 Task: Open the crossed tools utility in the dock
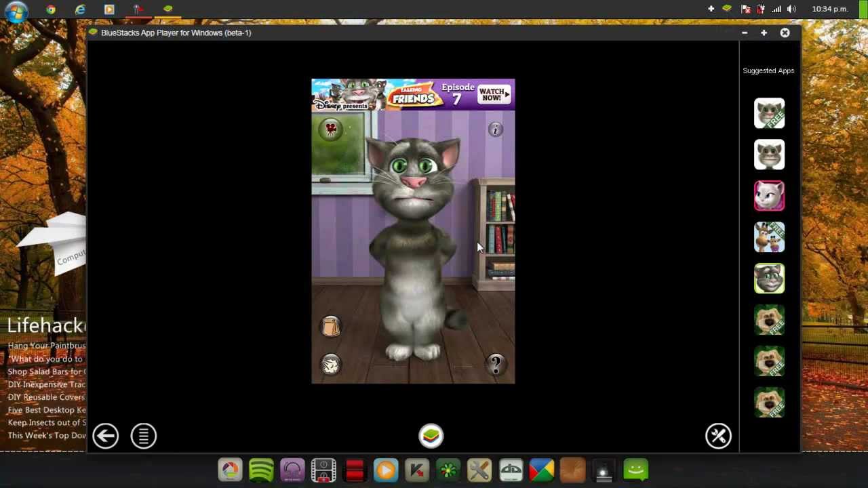pyautogui.click(x=479, y=470)
